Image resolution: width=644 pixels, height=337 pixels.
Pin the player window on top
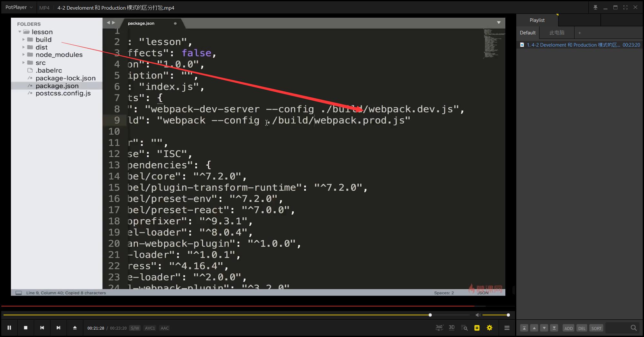(595, 7)
